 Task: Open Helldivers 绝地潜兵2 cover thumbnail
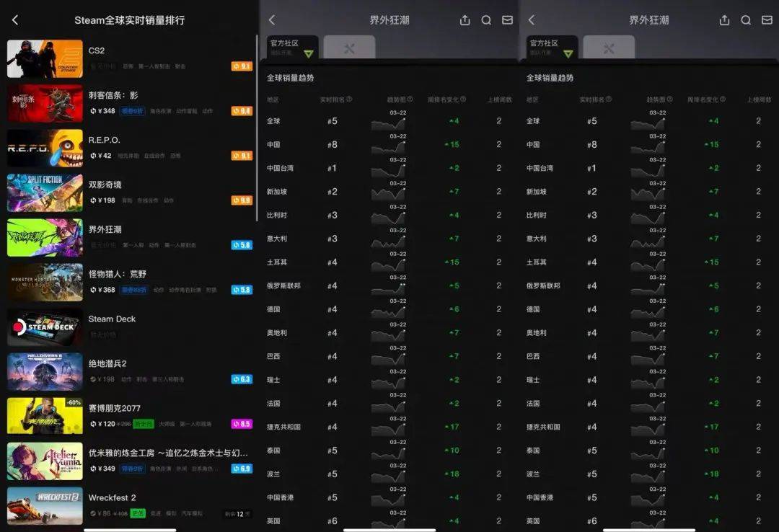coord(45,371)
